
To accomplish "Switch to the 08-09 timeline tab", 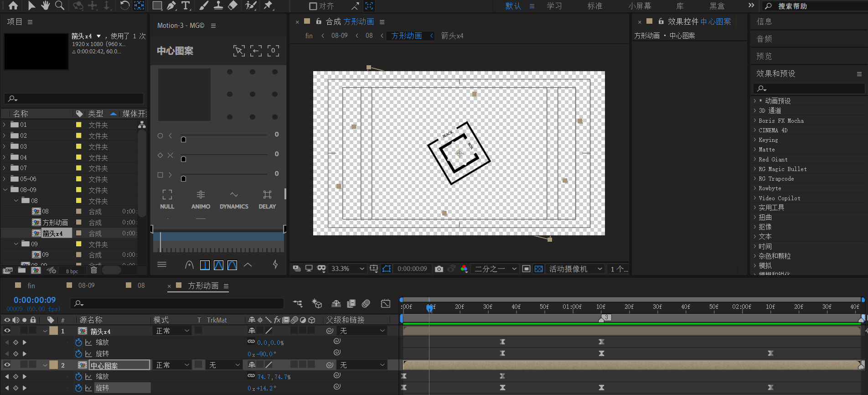I will [86, 286].
